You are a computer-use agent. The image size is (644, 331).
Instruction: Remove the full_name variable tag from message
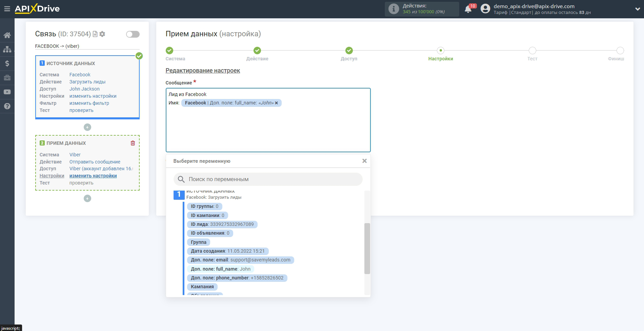tap(277, 103)
